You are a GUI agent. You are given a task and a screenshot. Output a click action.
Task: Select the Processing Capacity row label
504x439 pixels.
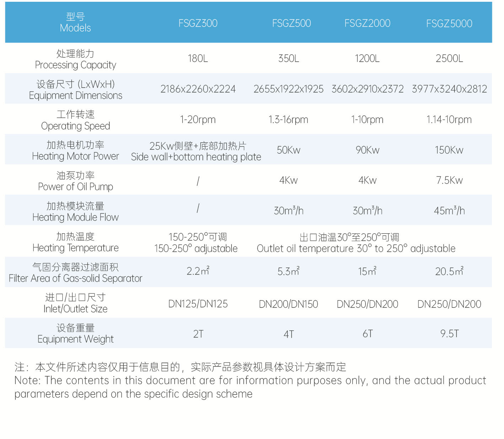pos(75,59)
